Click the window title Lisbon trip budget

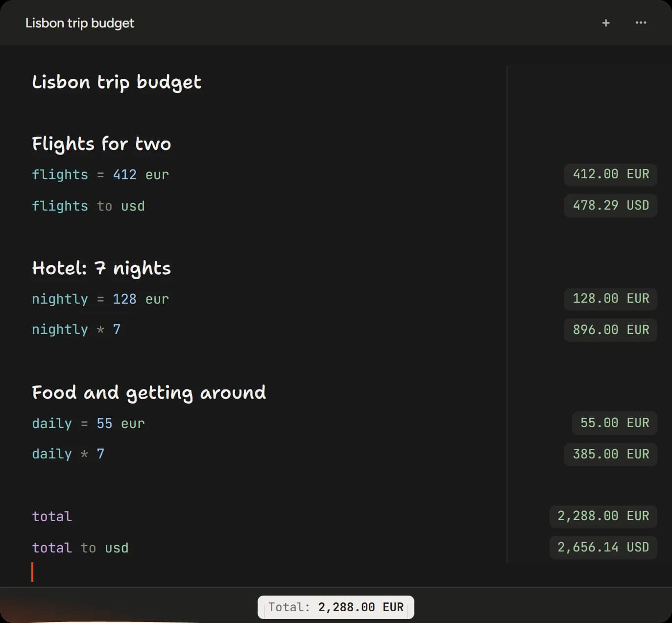pos(80,23)
